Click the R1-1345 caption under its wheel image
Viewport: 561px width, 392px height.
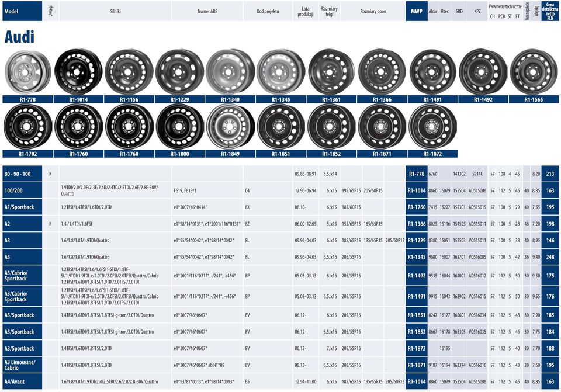point(281,99)
